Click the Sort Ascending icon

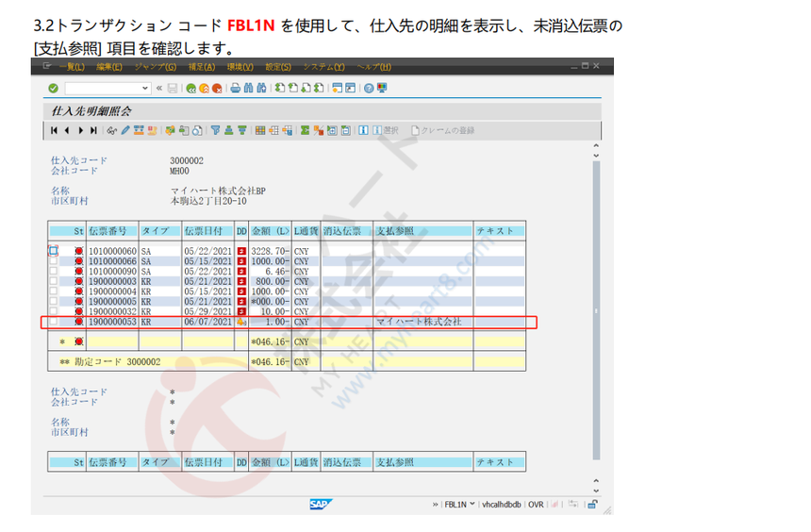point(228,130)
